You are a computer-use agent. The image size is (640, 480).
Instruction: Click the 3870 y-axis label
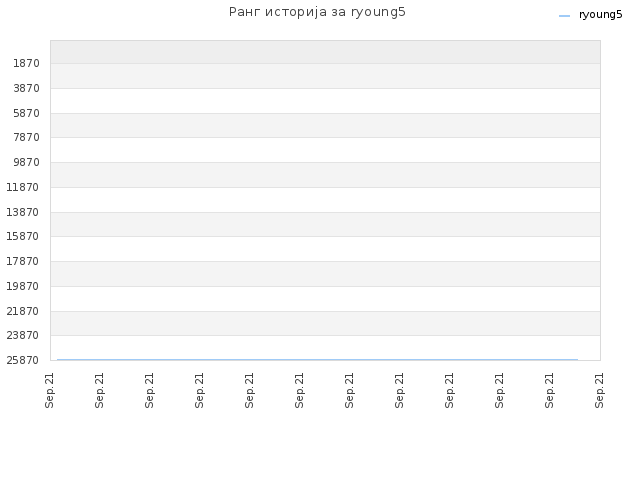point(26,88)
